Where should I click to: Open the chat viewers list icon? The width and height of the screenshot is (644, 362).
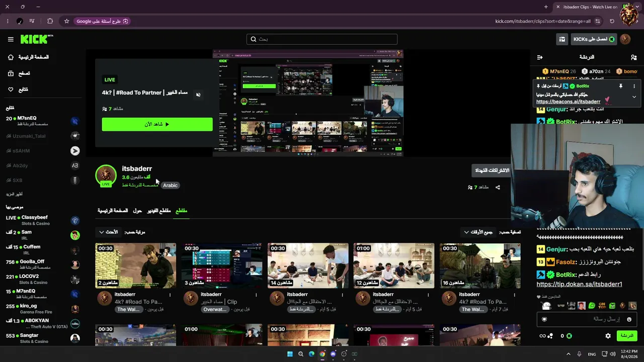(634, 57)
